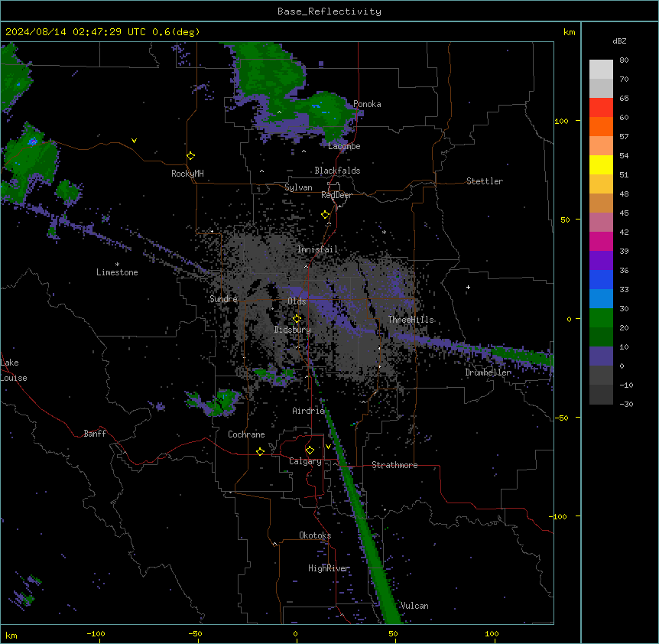Select the gray 0 to -10 dBZ swatch
The image size is (659, 644).
(x=601, y=375)
